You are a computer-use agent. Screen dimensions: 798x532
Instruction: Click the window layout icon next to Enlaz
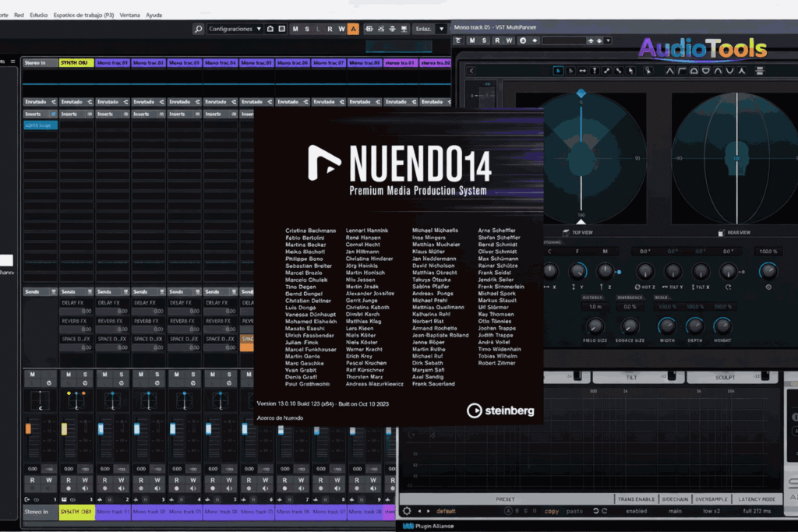(406, 29)
